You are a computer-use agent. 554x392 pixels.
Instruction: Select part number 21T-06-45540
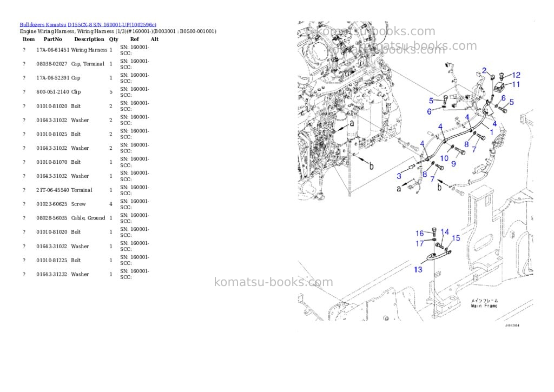pyautogui.click(x=52, y=190)
